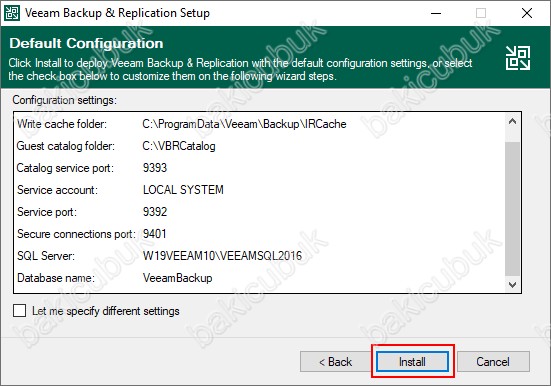Click scroll up arrow in settings list
The width and height of the screenshot is (551, 386).
(x=512, y=122)
